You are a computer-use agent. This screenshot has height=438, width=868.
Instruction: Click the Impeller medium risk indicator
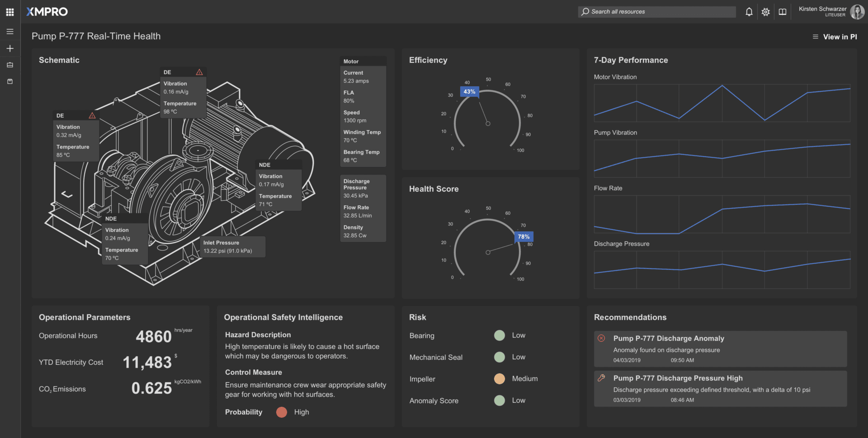tap(499, 379)
